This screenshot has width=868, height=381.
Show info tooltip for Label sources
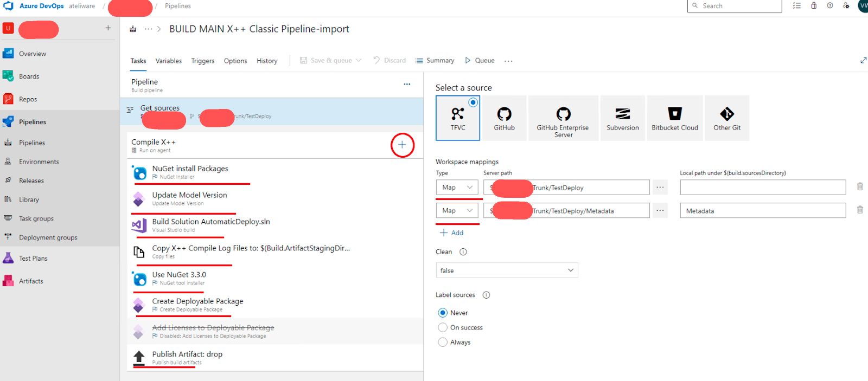487,295
